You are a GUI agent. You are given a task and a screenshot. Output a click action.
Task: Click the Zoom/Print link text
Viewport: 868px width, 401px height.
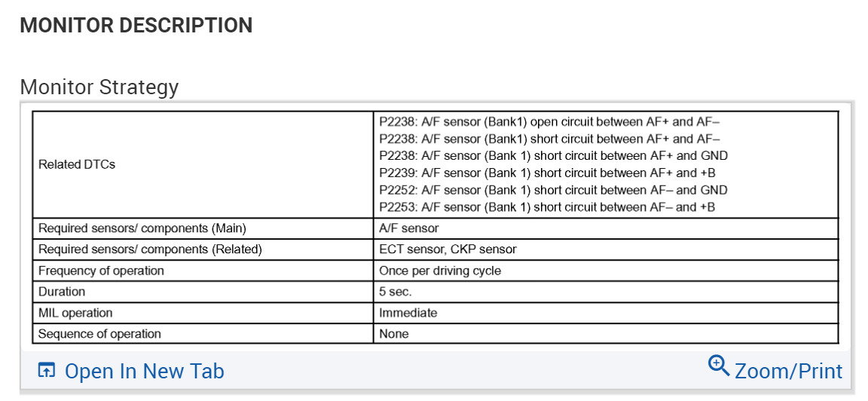click(x=788, y=372)
